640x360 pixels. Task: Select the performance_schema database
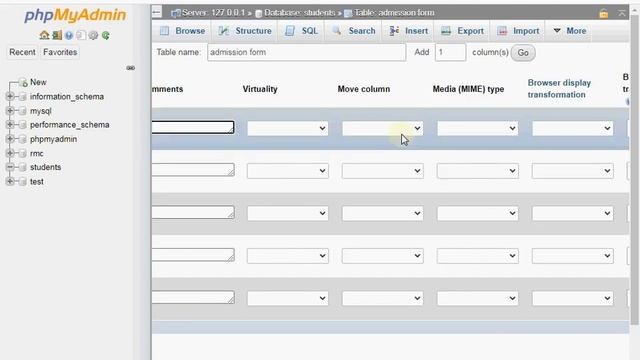[x=69, y=124]
